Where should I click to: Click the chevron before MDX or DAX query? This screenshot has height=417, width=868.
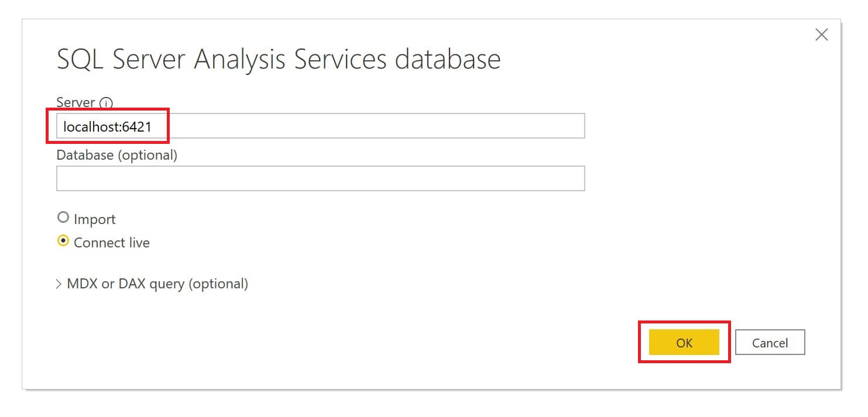pos(59,284)
